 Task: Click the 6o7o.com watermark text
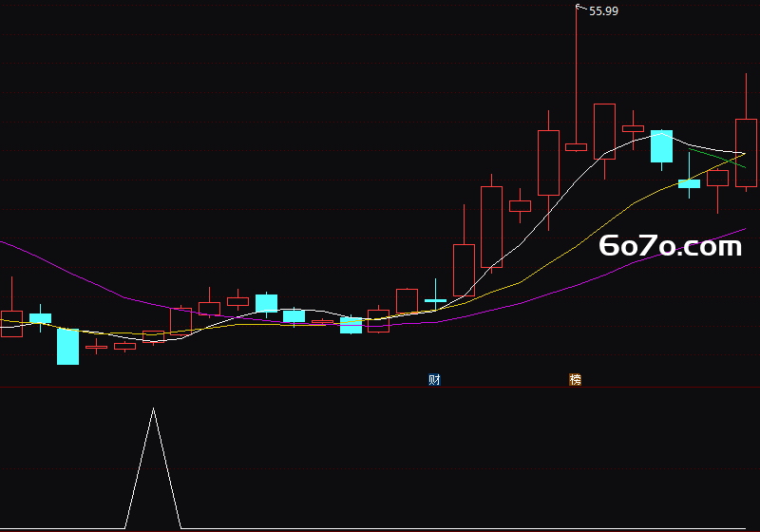point(671,246)
